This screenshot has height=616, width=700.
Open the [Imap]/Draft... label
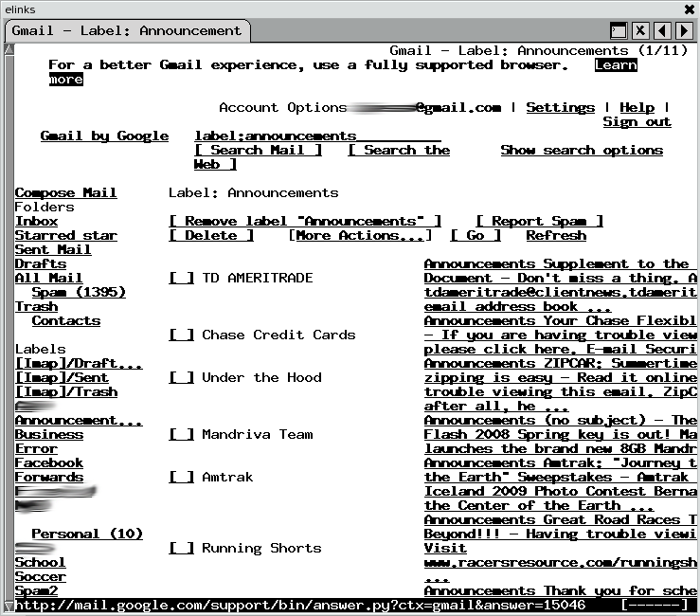coord(79,363)
